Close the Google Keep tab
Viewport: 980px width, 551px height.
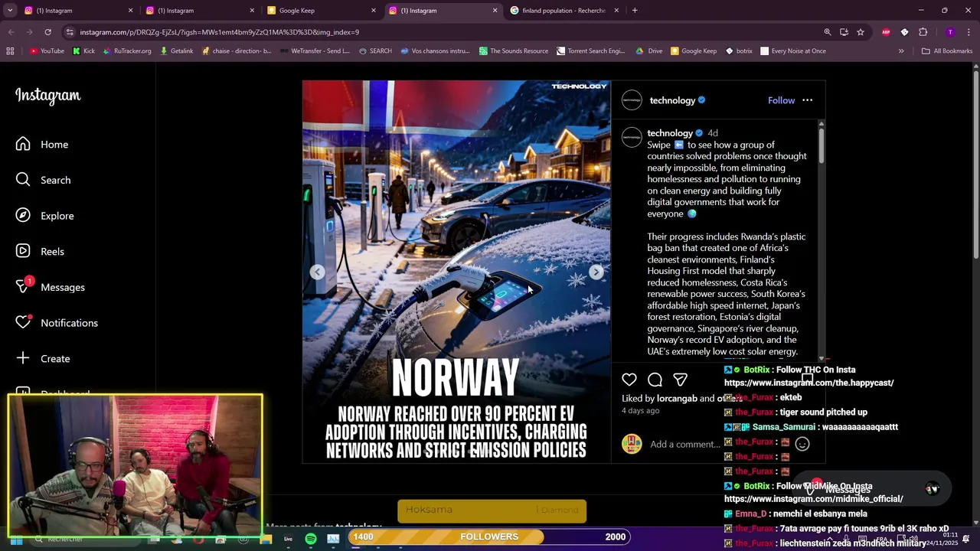374,11
